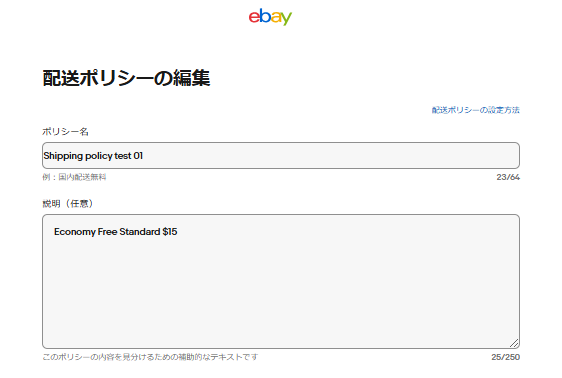The width and height of the screenshot is (562, 378).
Task: Click the eBay logo
Action: tap(270, 17)
